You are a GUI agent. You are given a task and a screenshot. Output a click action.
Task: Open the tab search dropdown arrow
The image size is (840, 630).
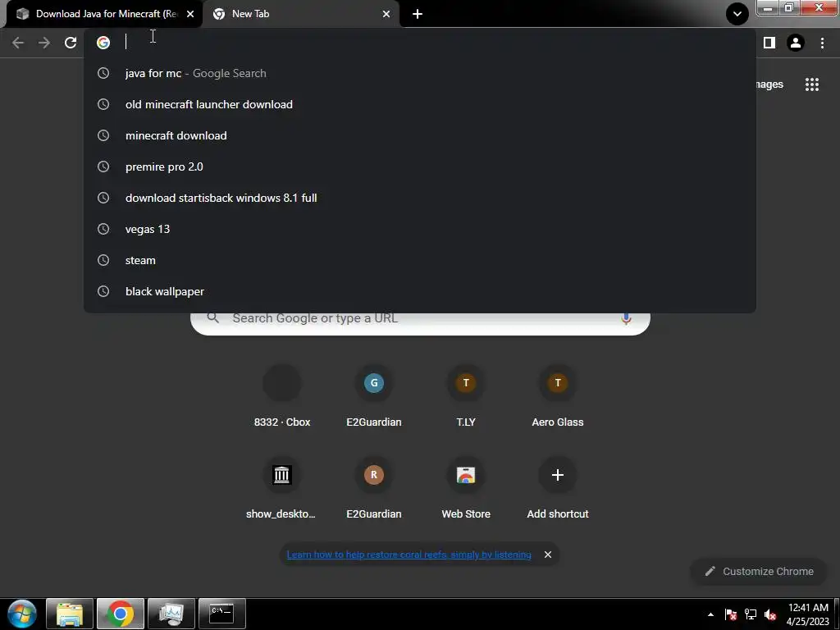(737, 14)
